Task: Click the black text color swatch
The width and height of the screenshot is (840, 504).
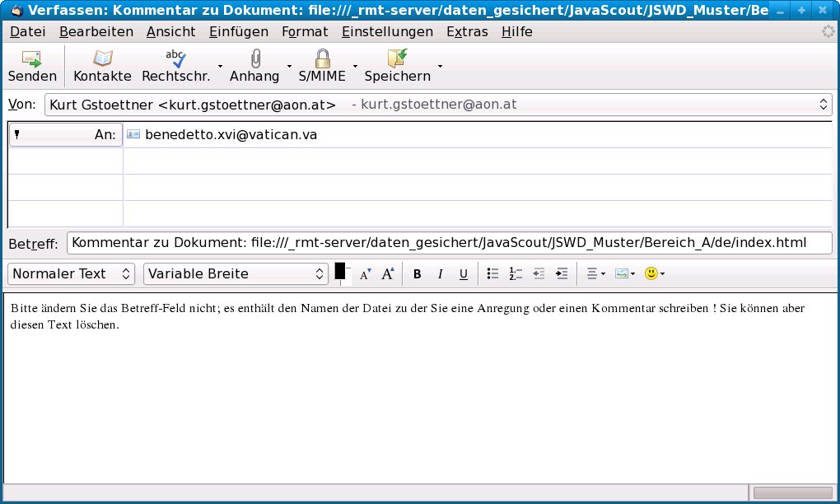Action: click(x=340, y=271)
